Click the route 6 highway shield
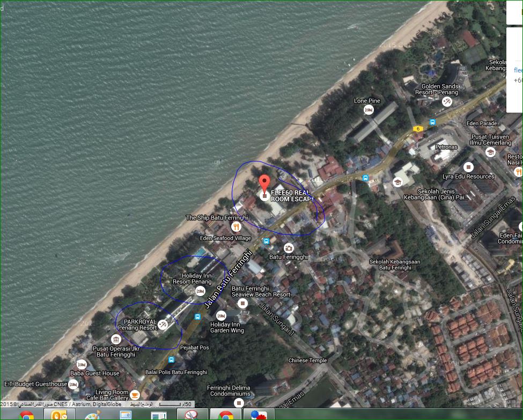 [x=418, y=128]
